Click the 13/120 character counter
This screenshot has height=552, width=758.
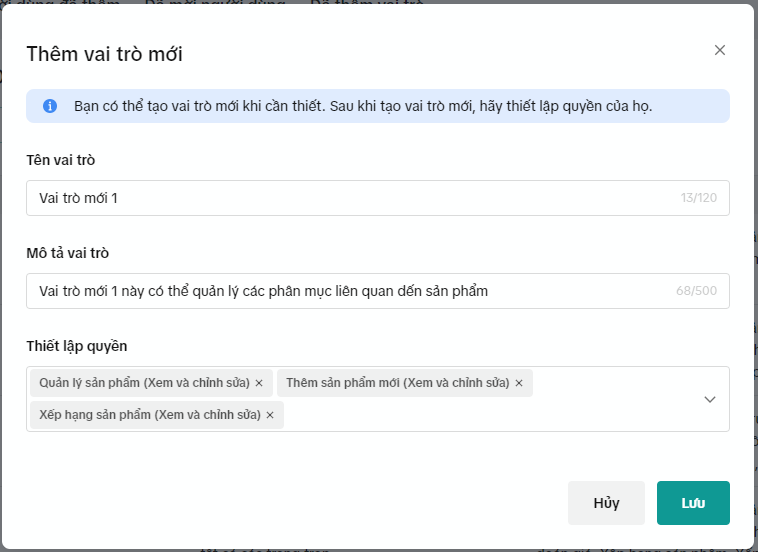(699, 198)
